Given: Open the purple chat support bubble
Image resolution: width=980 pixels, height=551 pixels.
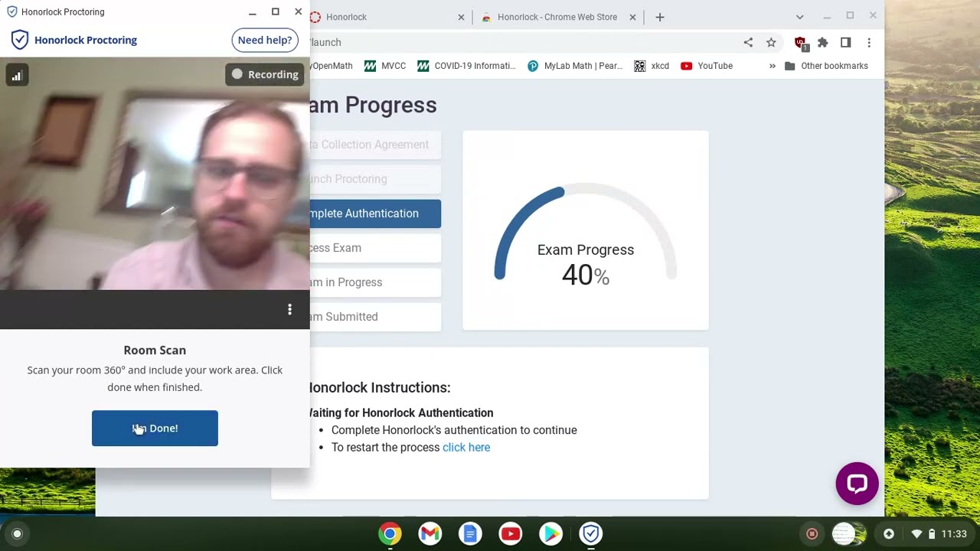Looking at the screenshot, I should pos(857,484).
